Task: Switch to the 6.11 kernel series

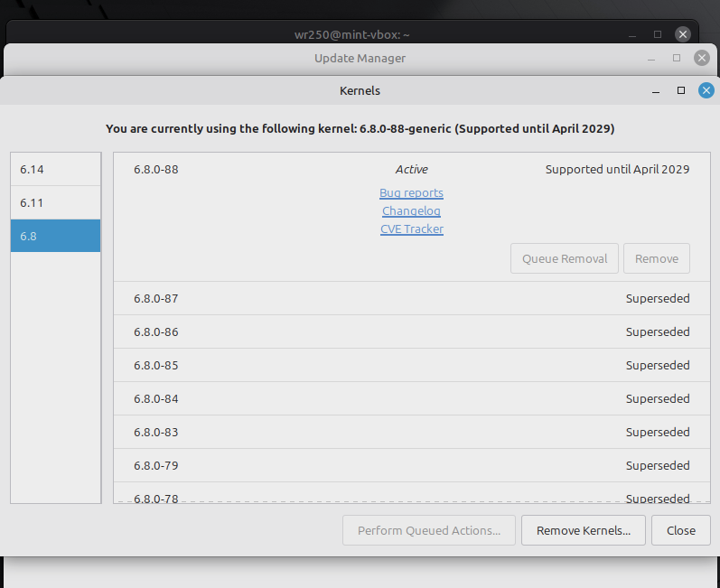Action: [x=55, y=202]
